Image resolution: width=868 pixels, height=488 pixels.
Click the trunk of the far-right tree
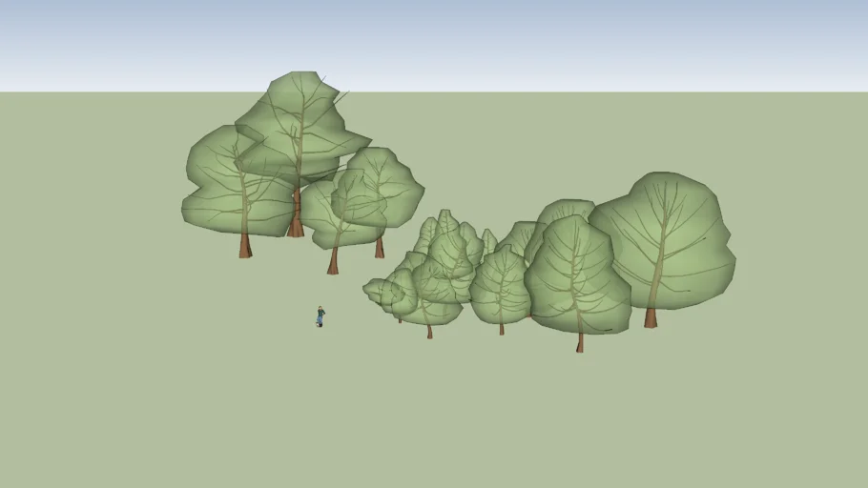click(x=651, y=317)
